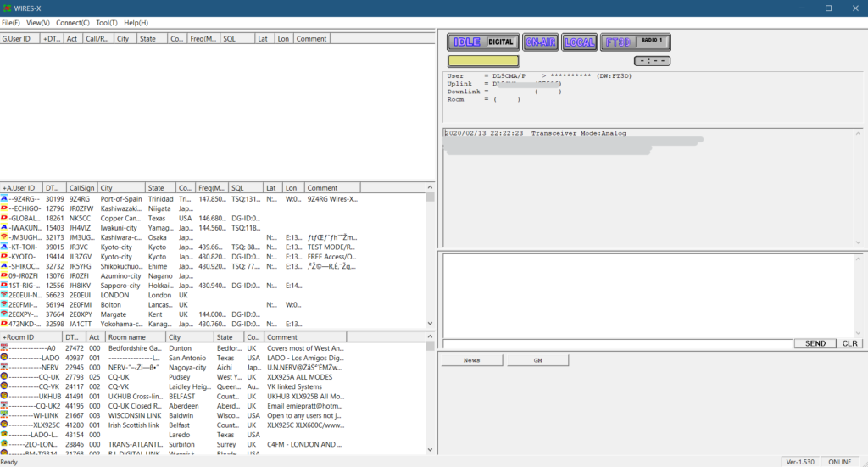The width and height of the screenshot is (868, 467).
Task: Click the room icon for CQ-UK2 room
Action: pos(4,406)
